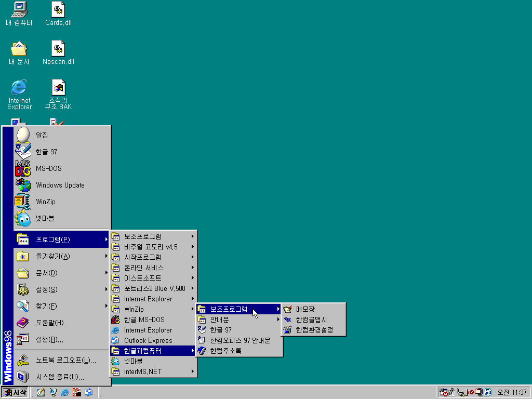Click the 시작 Start button
Image resolution: width=532 pixels, height=399 pixels.
pos(15,393)
